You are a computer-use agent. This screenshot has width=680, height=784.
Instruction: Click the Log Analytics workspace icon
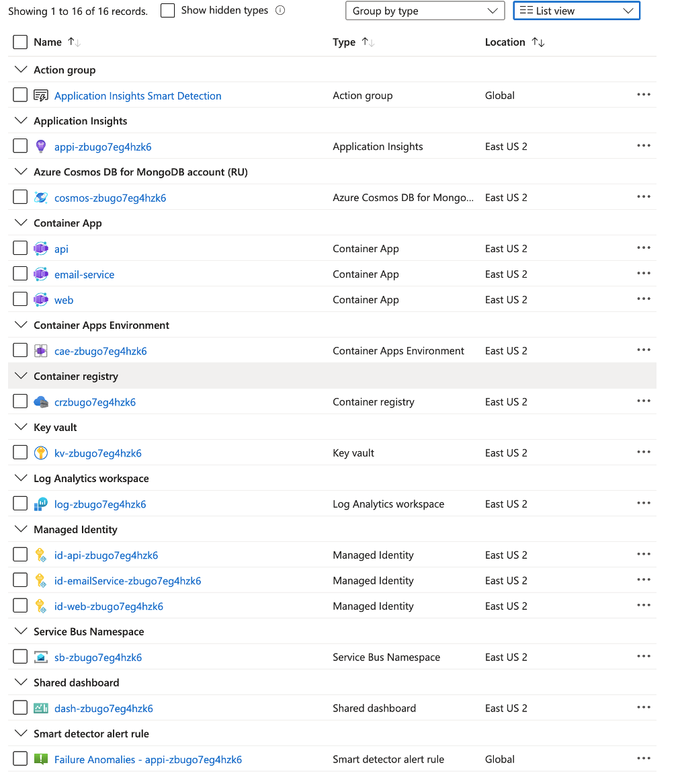pyautogui.click(x=41, y=504)
